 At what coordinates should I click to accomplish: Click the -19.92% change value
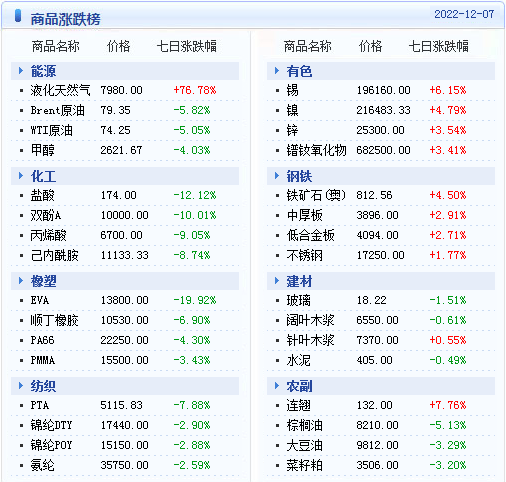click(x=195, y=300)
